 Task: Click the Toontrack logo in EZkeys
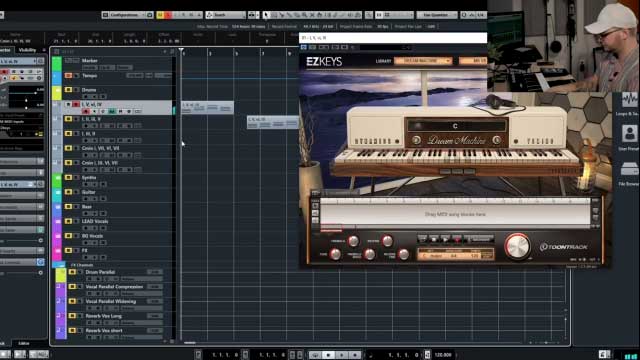coord(564,247)
